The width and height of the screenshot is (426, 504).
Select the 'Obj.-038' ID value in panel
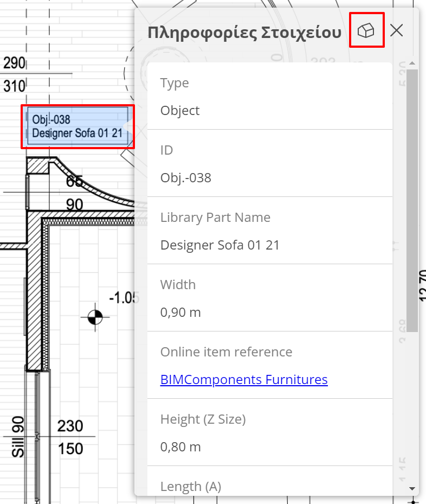186,178
